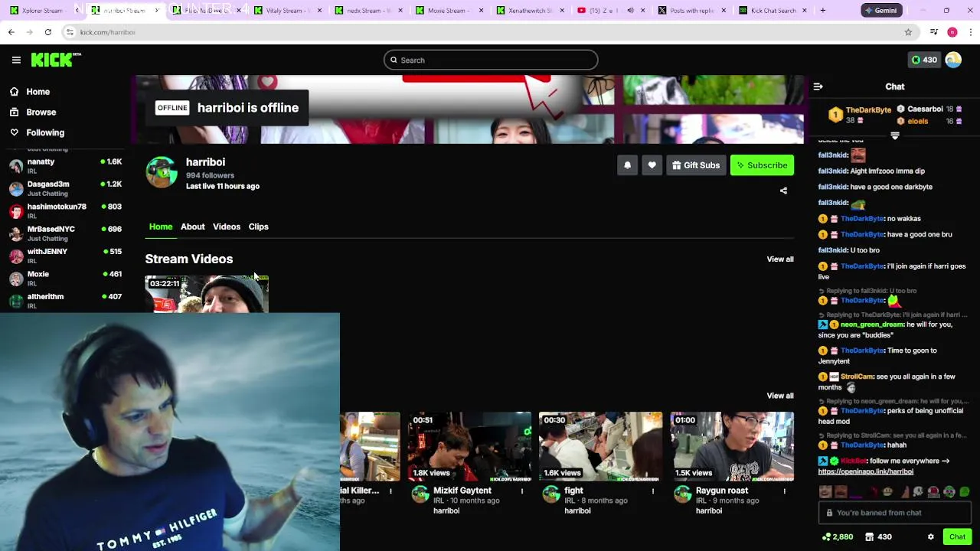This screenshot has width=980, height=551.
Task: Click the banned chat input box
Action: (894, 513)
